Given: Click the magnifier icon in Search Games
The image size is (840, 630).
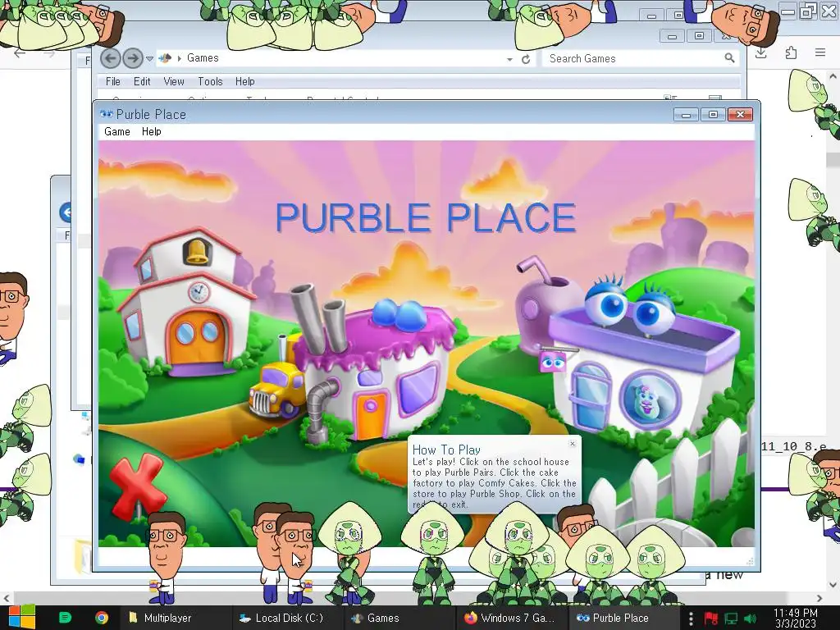Looking at the screenshot, I should [x=729, y=58].
